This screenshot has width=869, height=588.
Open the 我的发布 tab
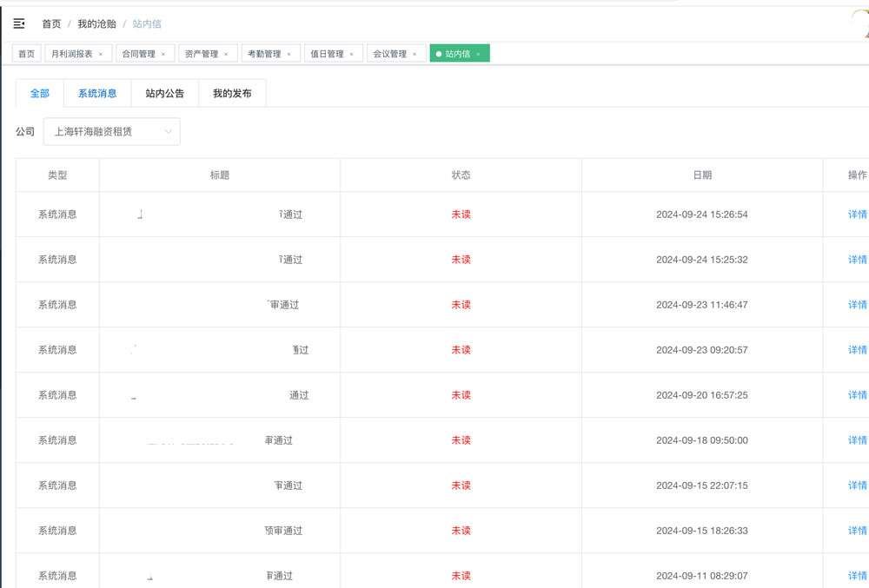[232, 93]
